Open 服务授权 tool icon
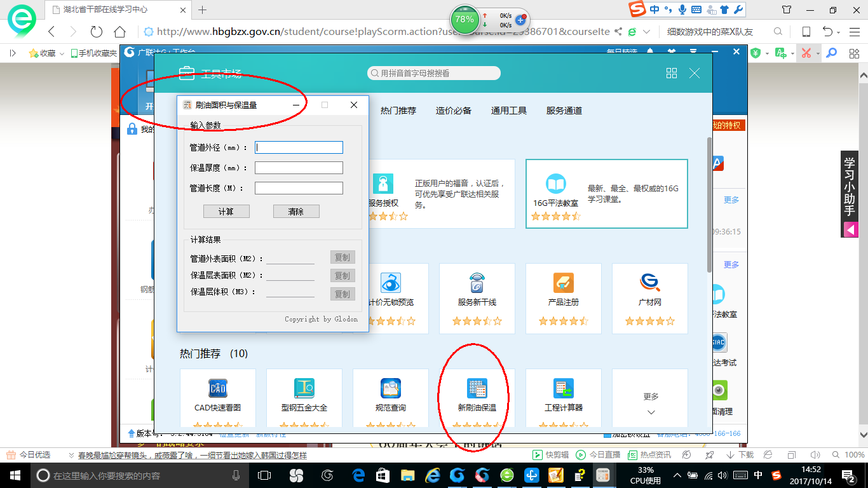The image size is (868, 488). point(383,184)
